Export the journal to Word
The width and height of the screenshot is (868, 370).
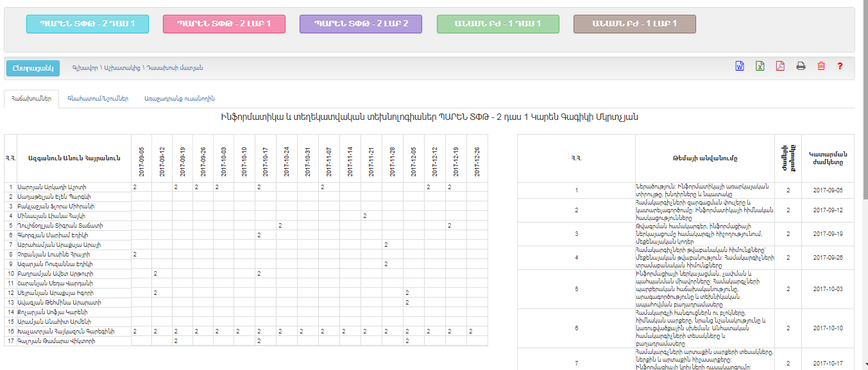coord(739,66)
